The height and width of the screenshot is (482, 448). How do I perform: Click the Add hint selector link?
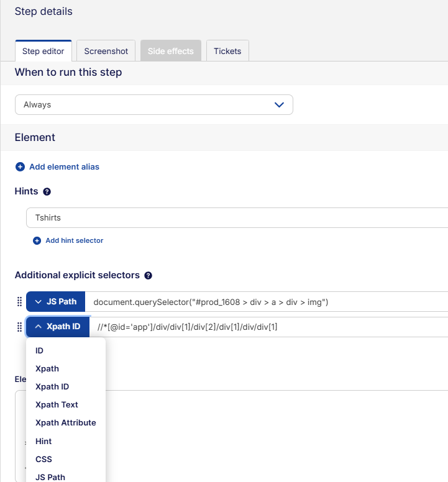pos(75,240)
